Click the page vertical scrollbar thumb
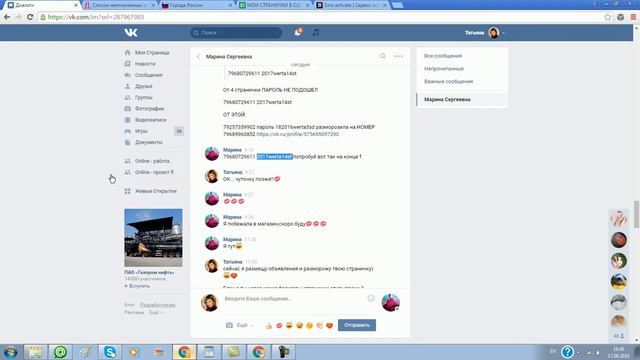Screen dimensions: 640x360 [x=636, y=214]
